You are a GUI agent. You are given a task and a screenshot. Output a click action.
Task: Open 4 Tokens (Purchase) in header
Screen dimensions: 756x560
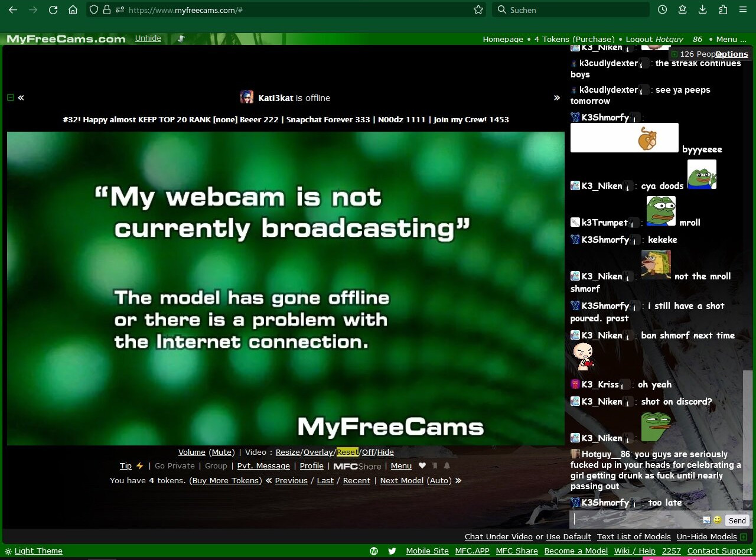coord(575,40)
